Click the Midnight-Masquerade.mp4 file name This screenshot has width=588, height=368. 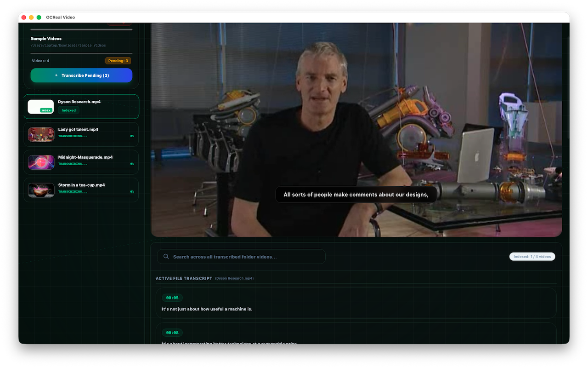[85, 157]
